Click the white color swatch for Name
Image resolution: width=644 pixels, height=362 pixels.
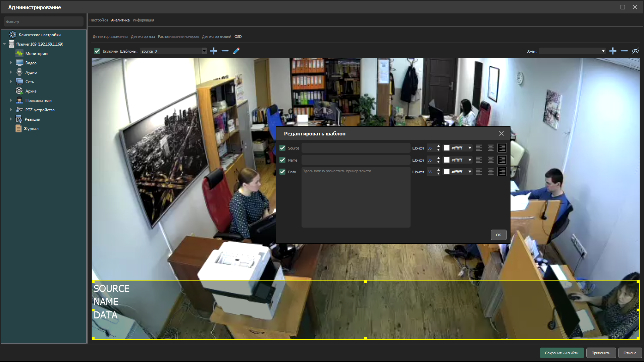447,160
